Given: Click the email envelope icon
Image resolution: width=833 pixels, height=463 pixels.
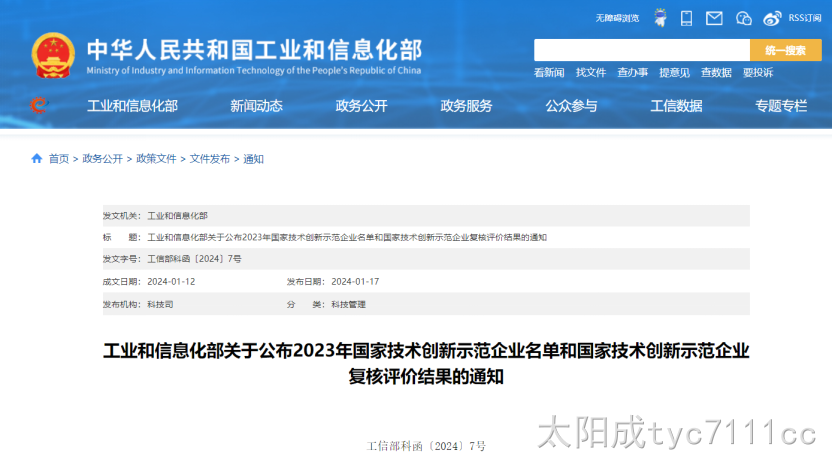Looking at the screenshot, I should [714, 19].
